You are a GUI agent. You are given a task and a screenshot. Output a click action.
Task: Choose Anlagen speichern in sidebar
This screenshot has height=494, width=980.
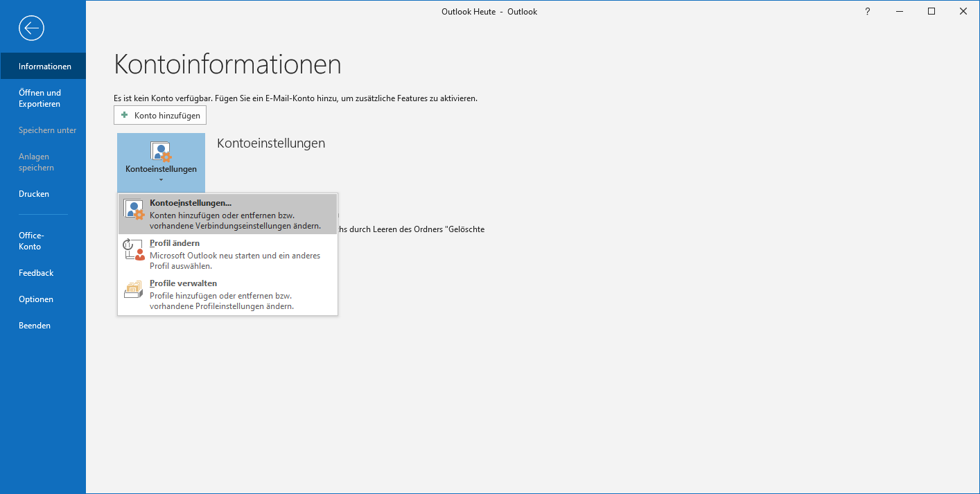pos(43,162)
